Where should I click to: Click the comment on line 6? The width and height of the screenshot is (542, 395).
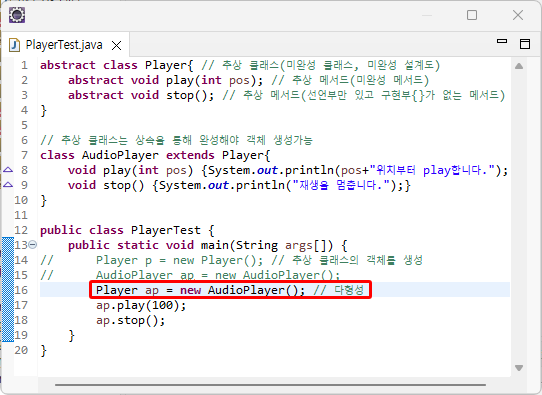176,140
